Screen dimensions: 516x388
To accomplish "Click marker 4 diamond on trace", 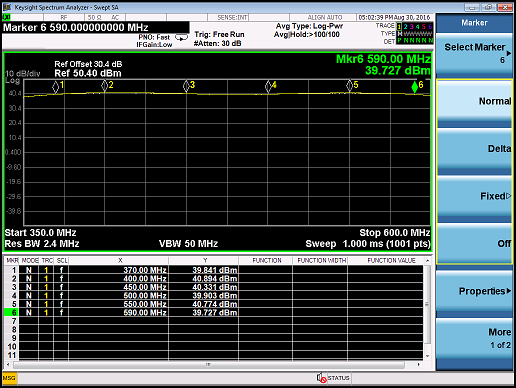I will [x=268, y=87].
